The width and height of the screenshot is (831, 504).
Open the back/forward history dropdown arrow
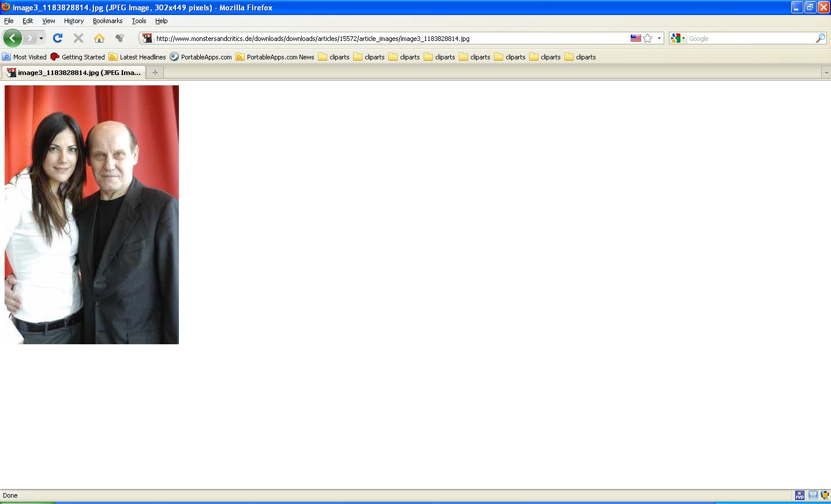coord(41,38)
